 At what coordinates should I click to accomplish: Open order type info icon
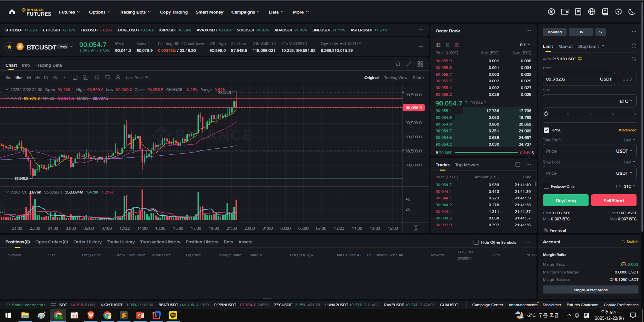coord(634,46)
